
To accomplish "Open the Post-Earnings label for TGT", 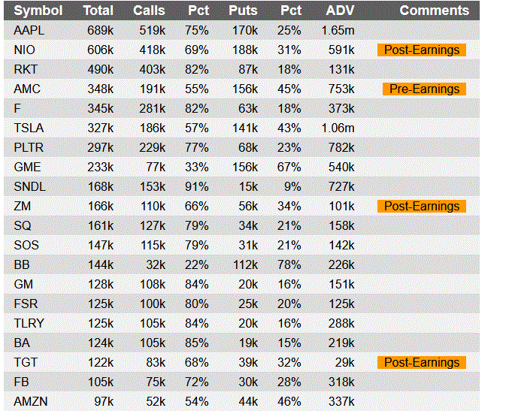I will click(x=422, y=362).
